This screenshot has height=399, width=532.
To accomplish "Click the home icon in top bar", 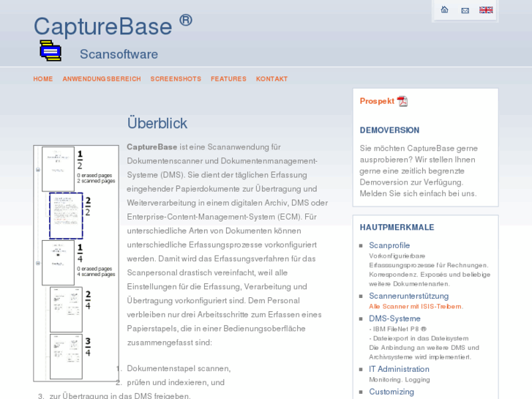I will coord(444,10).
